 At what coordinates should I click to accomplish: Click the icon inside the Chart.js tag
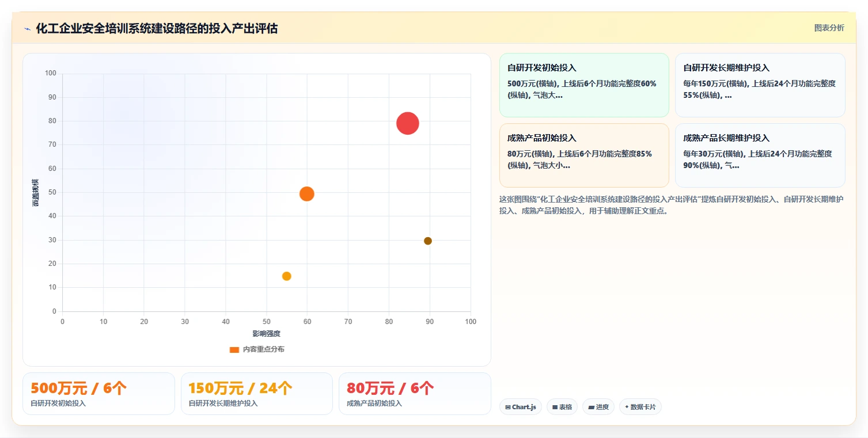coord(507,407)
